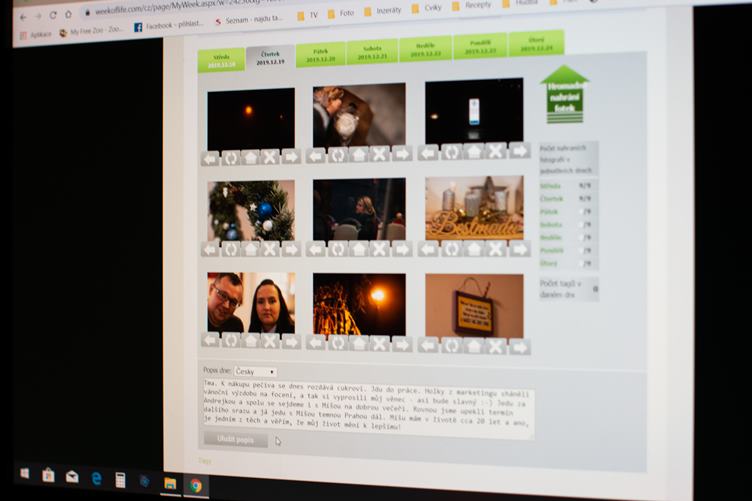Switch to the Středa 2019.12.18 tab
Viewport: 752px width, 501px height.
[222, 61]
